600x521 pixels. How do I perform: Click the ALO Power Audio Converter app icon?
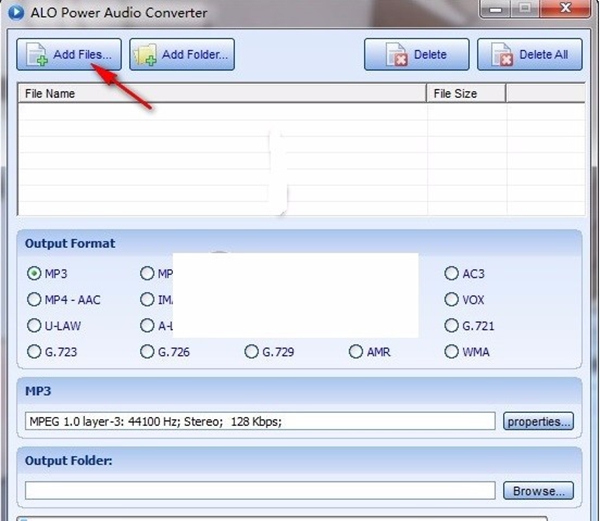click(x=16, y=12)
